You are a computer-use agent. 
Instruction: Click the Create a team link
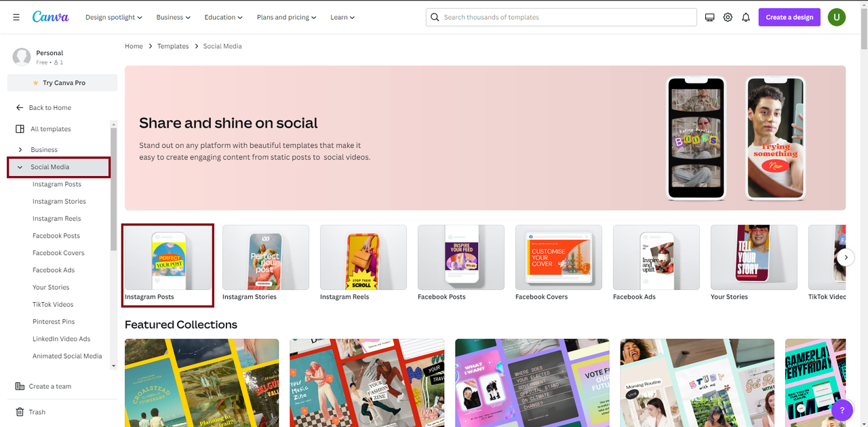point(50,386)
